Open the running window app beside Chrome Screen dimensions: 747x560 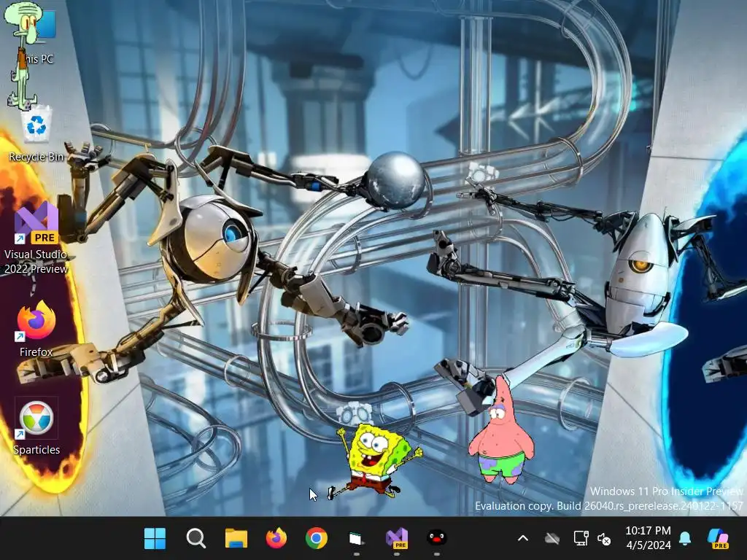click(356, 539)
